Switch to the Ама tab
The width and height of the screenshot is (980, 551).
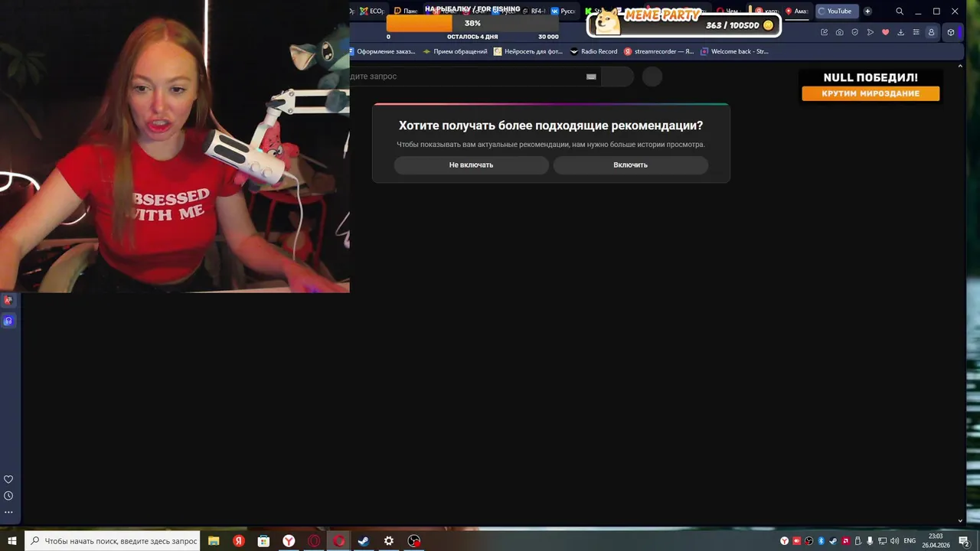coord(797,11)
